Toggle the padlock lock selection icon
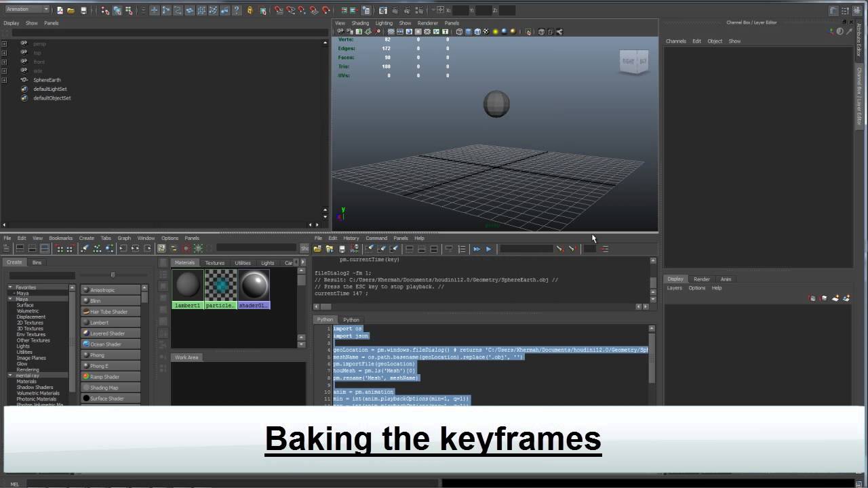The height and width of the screenshot is (488, 868). pyautogui.click(x=250, y=10)
